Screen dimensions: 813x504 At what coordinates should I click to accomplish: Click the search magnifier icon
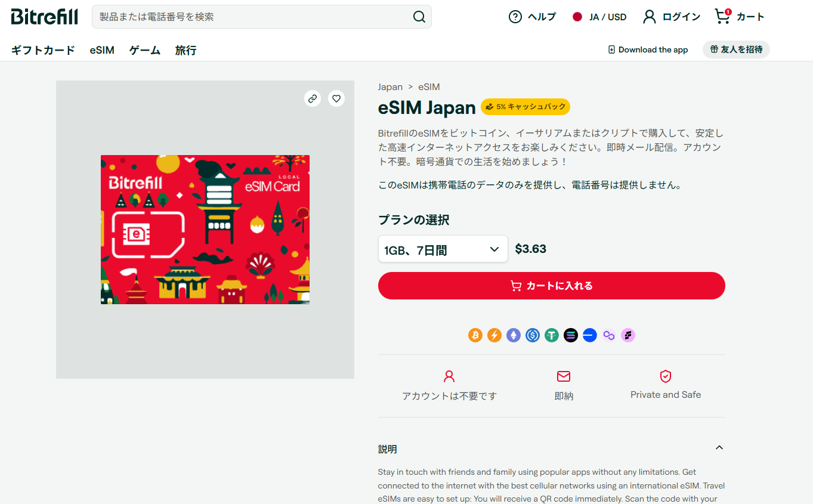tap(419, 17)
